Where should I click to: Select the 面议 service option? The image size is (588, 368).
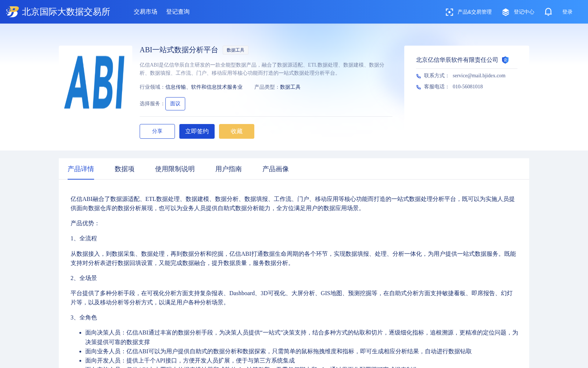click(175, 104)
